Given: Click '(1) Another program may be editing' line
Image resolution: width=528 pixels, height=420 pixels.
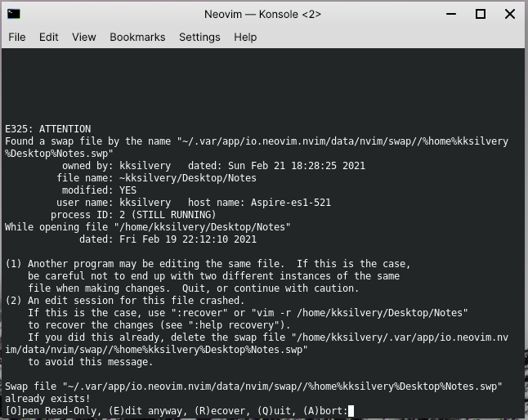Looking at the screenshot, I should (208, 264).
